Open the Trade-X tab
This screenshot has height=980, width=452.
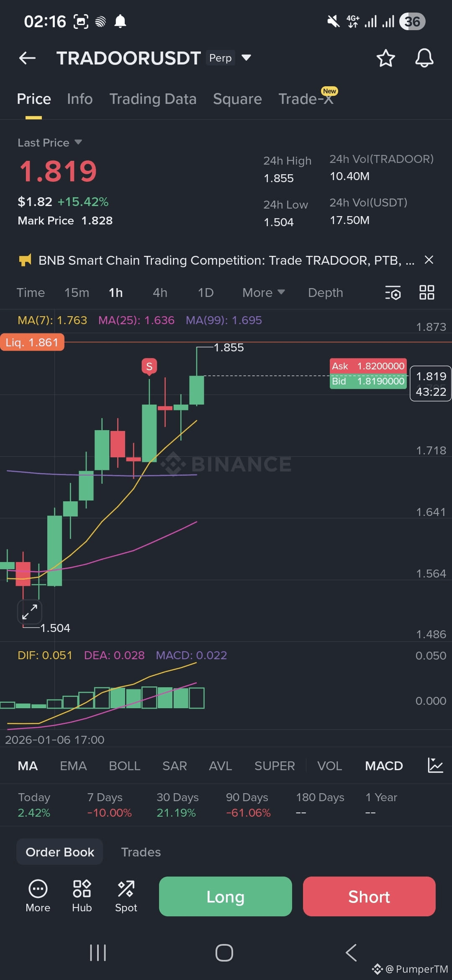pyautogui.click(x=306, y=99)
